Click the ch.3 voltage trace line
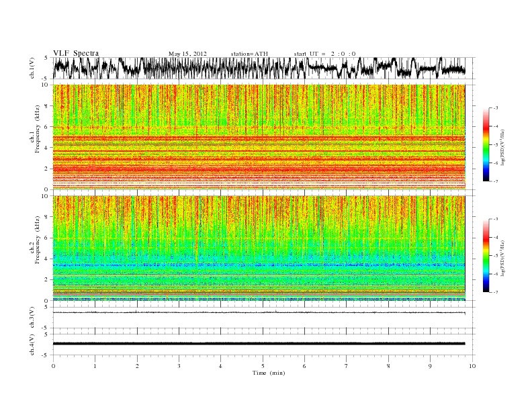Screen dimensions: 532x411 259,312
